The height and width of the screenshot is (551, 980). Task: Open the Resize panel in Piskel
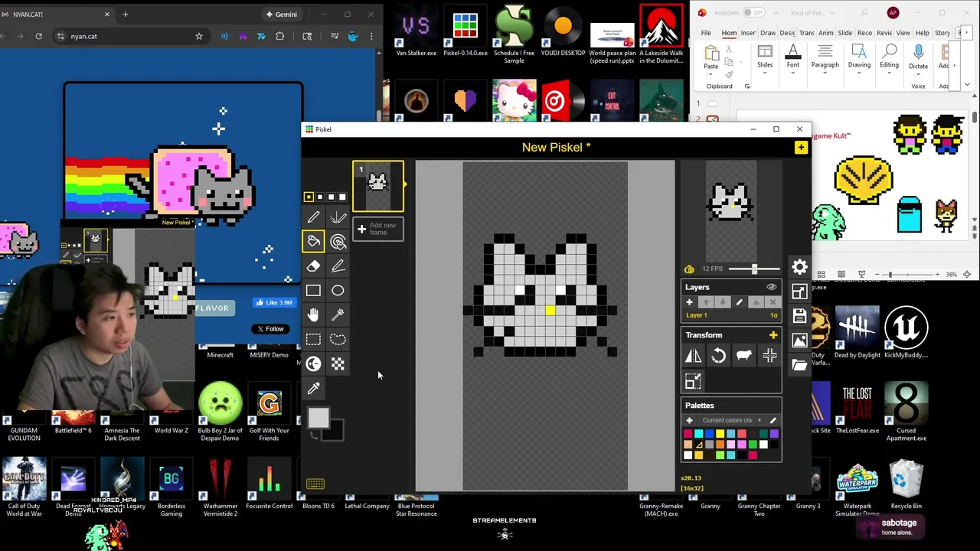click(x=799, y=292)
